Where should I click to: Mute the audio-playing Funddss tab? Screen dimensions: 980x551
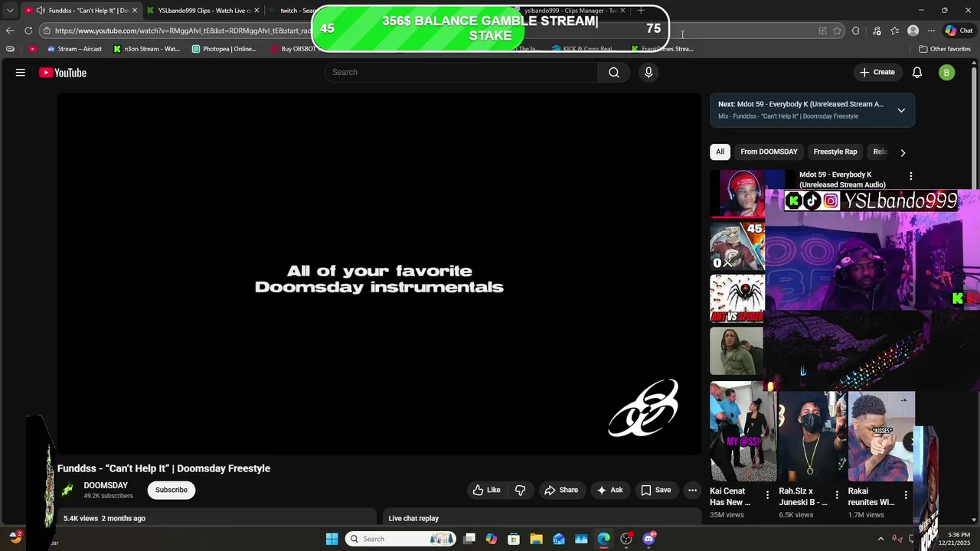click(x=40, y=11)
